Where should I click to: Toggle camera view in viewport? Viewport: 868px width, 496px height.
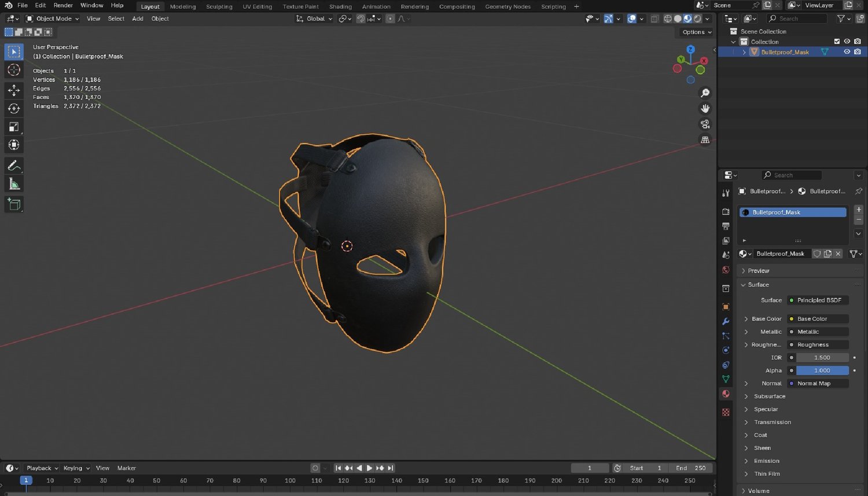point(705,124)
